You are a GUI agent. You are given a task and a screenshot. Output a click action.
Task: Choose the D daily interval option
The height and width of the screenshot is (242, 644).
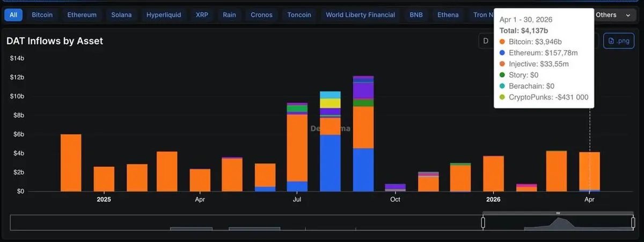pos(486,41)
